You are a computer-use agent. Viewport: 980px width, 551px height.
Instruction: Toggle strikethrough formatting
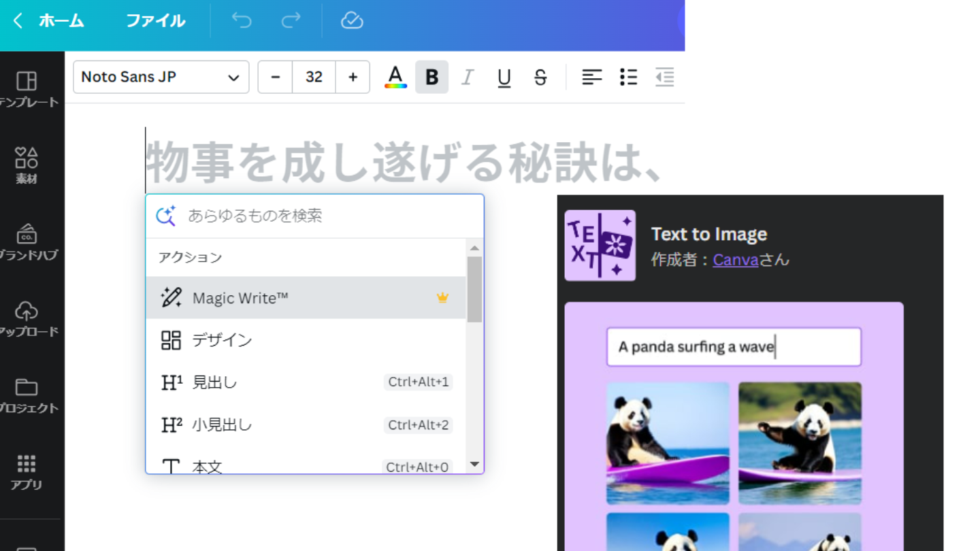pos(540,77)
